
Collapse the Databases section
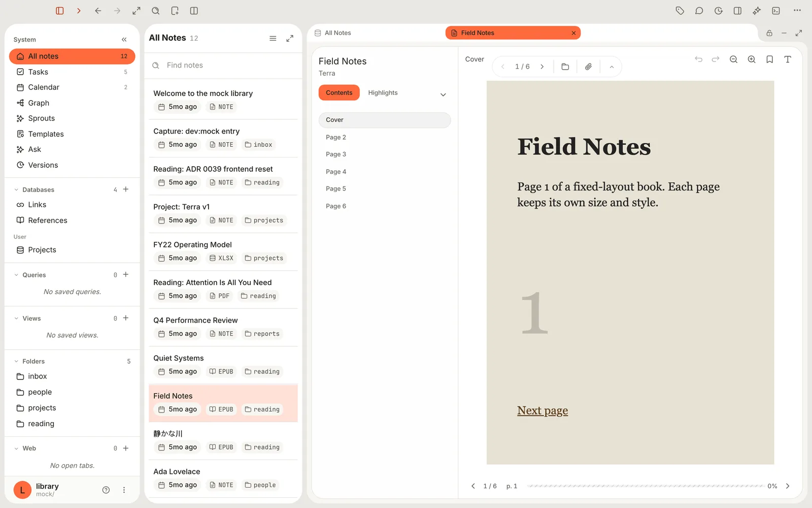click(16, 189)
